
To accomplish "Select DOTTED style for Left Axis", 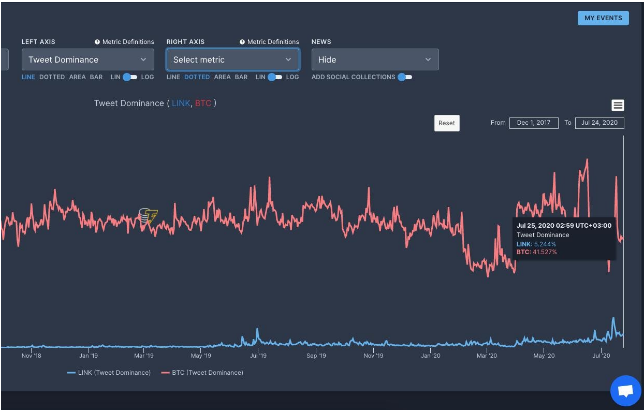I will coord(52,77).
